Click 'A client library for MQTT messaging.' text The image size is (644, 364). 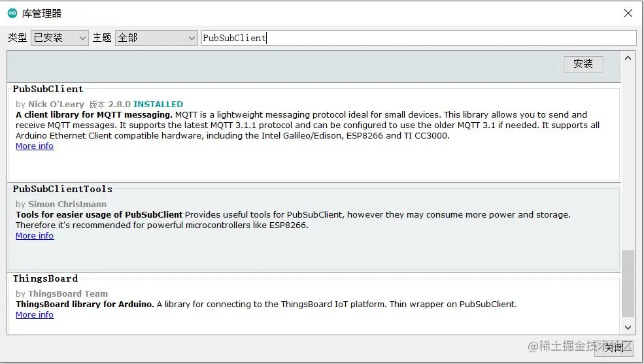point(94,115)
